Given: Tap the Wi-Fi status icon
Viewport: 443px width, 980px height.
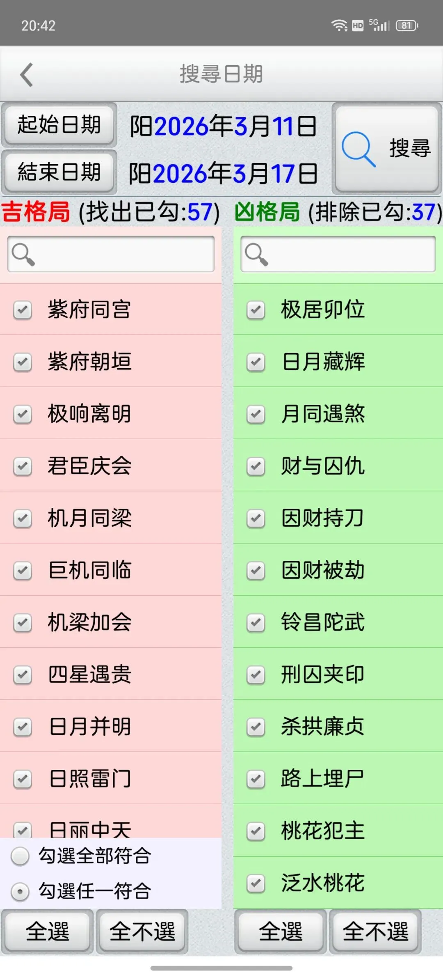Looking at the screenshot, I should point(339,25).
